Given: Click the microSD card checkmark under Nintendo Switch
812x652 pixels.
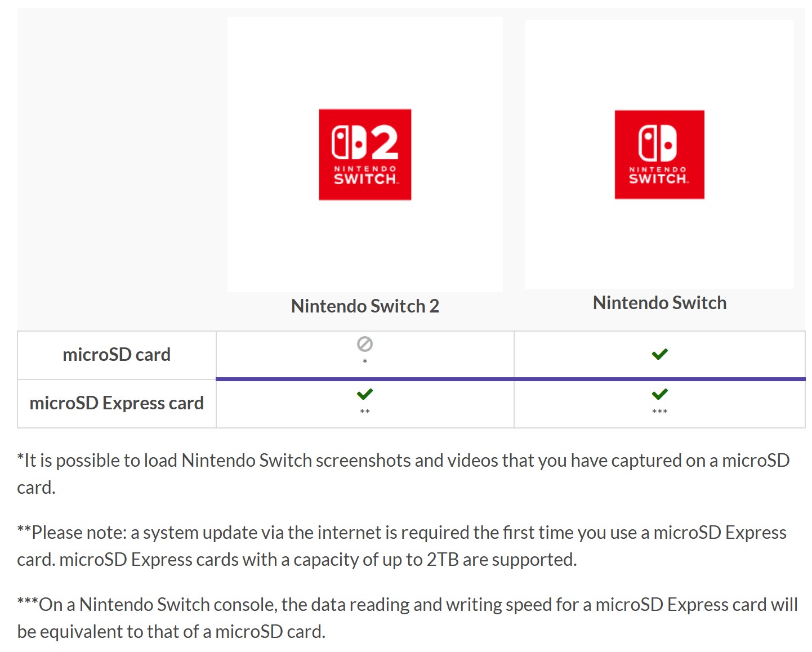Looking at the screenshot, I should pyautogui.click(x=659, y=354).
